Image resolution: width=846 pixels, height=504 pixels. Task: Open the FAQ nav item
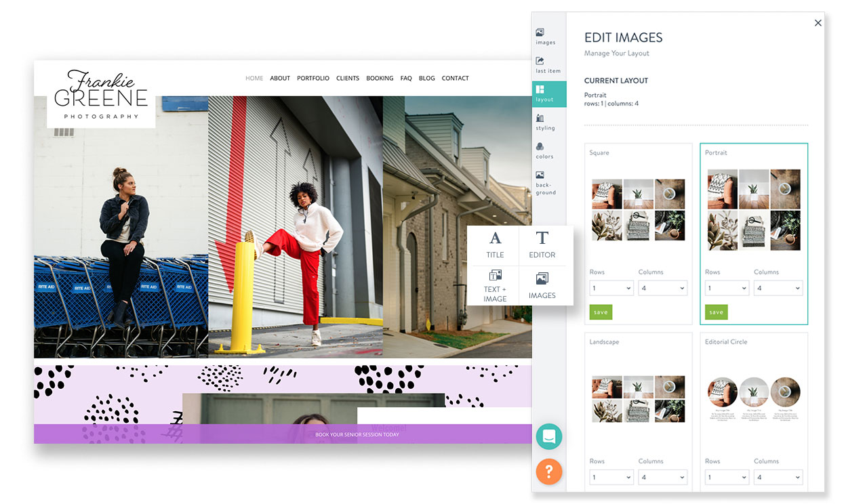coord(406,78)
